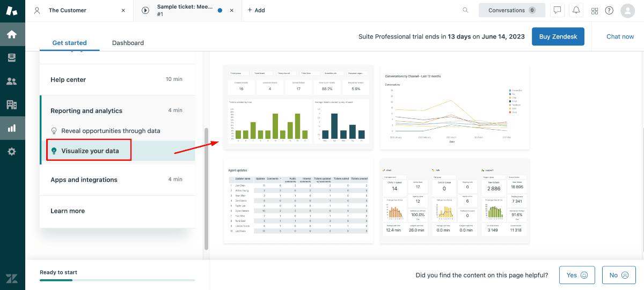Switch to the Dashboard tab
644x290 pixels.
128,43
